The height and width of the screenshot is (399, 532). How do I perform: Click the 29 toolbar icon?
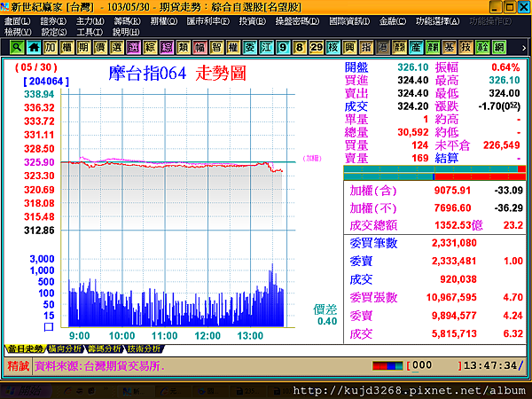click(317, 47)
